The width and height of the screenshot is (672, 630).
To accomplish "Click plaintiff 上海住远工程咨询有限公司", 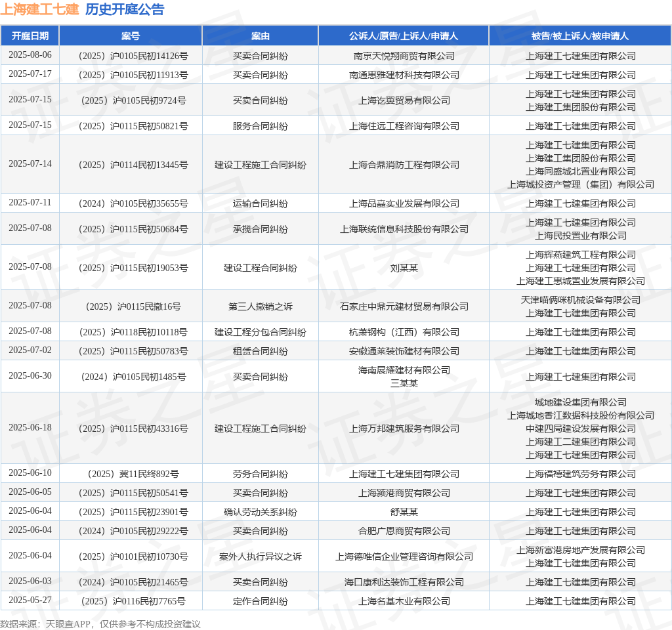I will pos(404,127).
